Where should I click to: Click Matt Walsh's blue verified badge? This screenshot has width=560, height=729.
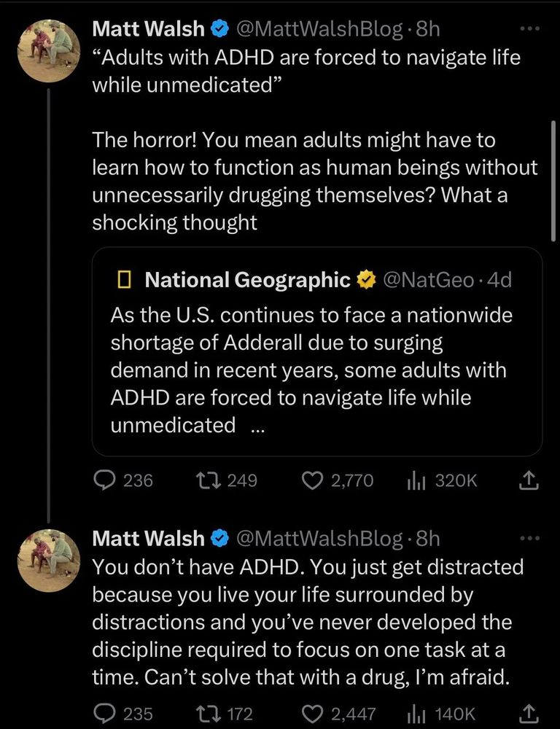(x=218, y=29)
